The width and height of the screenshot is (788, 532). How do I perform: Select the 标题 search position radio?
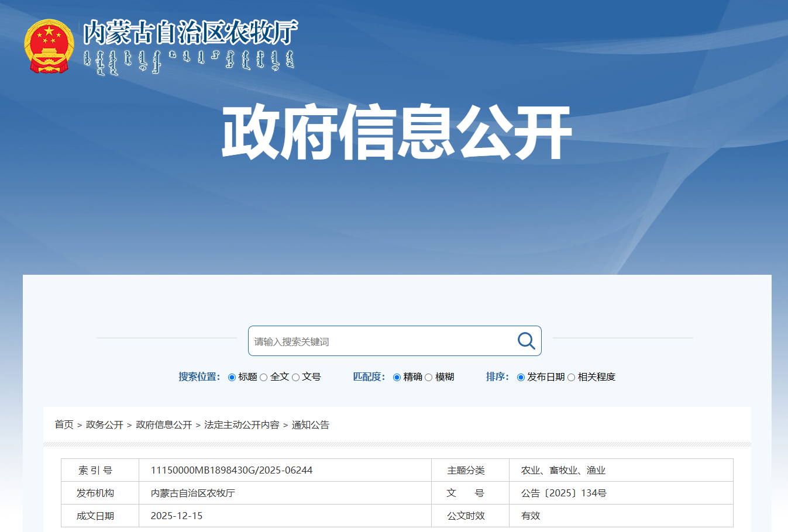[232, 377]
